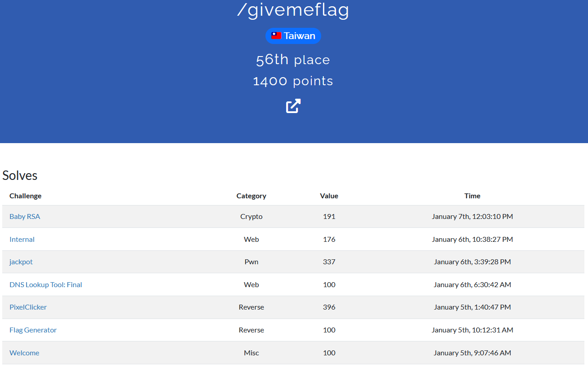Open the PixelClicker challenge link
Image resolution: width=588 pixels, height=367 pixels.
click(28, 307)
